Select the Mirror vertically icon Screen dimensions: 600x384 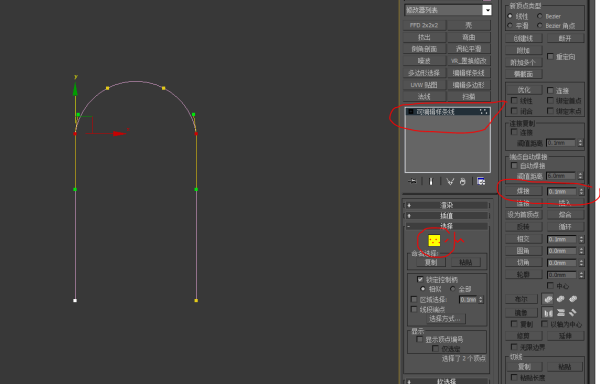tap(561, 313)
